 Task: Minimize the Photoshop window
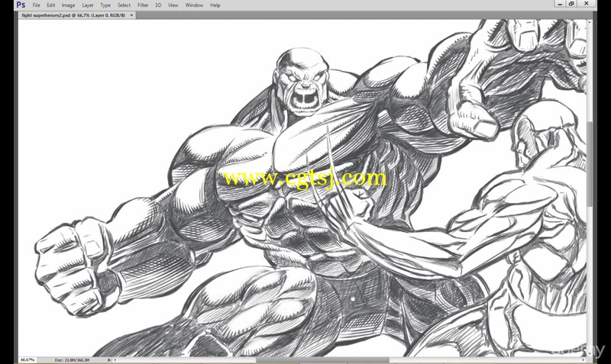pyautogui.click(x=560, y=4)
